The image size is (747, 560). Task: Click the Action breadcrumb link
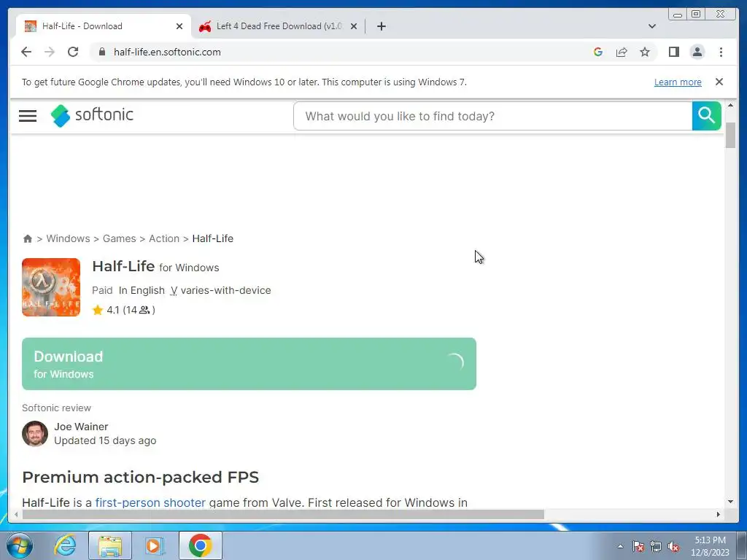[x=164, y=238]
